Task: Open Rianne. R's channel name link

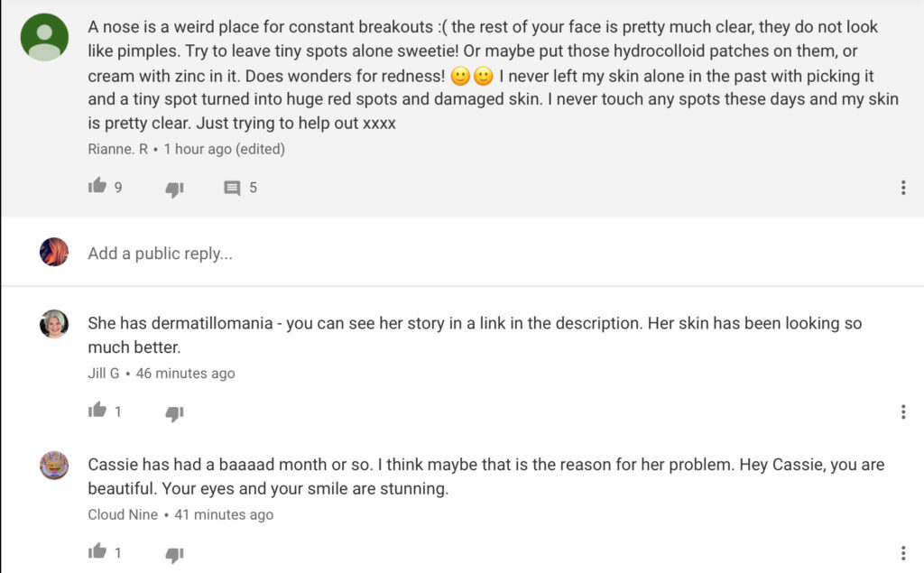Action: [117, 149]
